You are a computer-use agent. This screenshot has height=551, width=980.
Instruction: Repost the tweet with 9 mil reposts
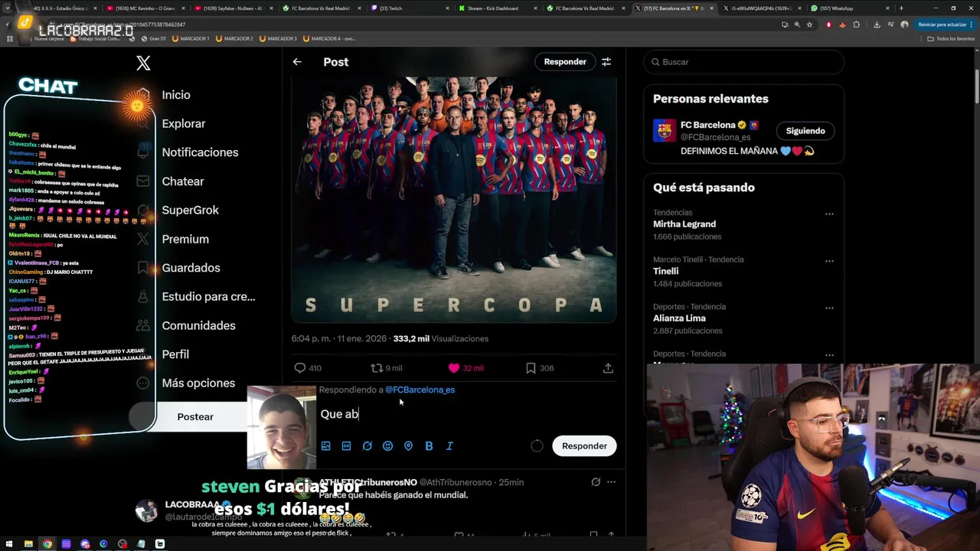tap(386, 368)
